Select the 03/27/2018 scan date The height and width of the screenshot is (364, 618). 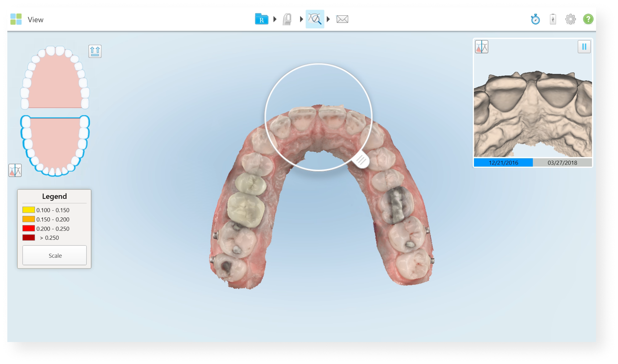pyautogui.click(x=562, y=163)
